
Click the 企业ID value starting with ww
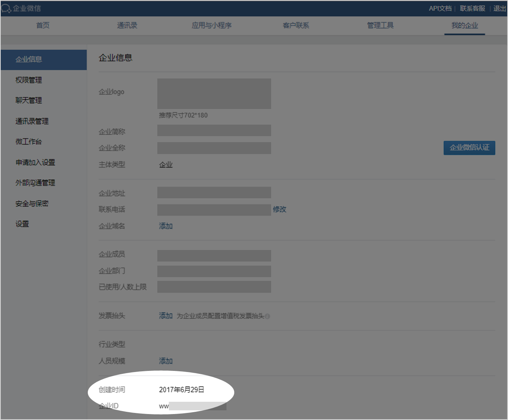pos(193,406)
